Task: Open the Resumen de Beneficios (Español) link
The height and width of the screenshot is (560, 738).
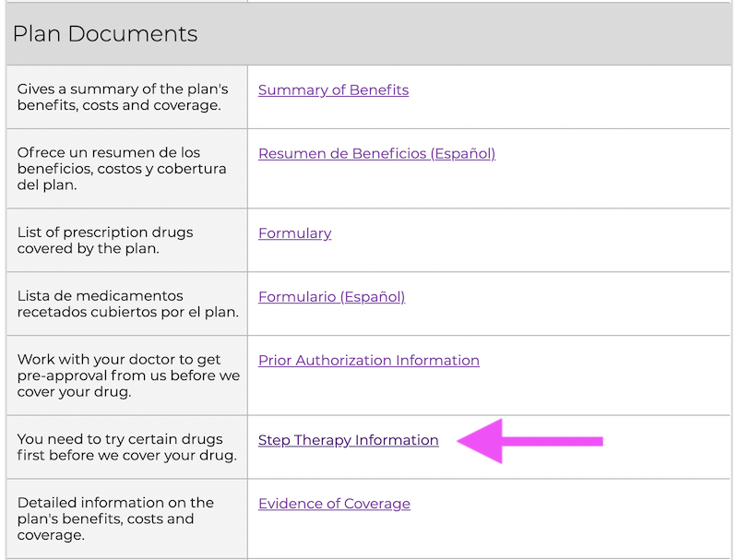Action: pos(376,153)
